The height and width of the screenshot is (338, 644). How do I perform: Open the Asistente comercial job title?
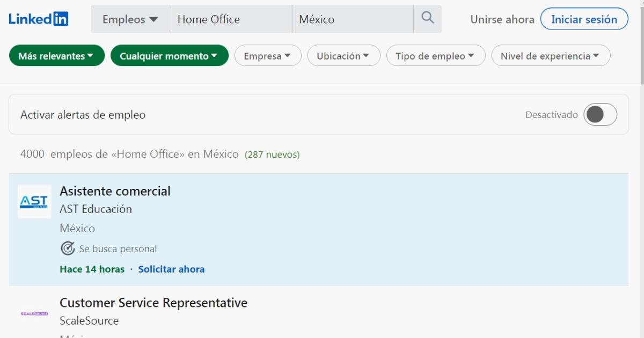(x=115, y=190)
